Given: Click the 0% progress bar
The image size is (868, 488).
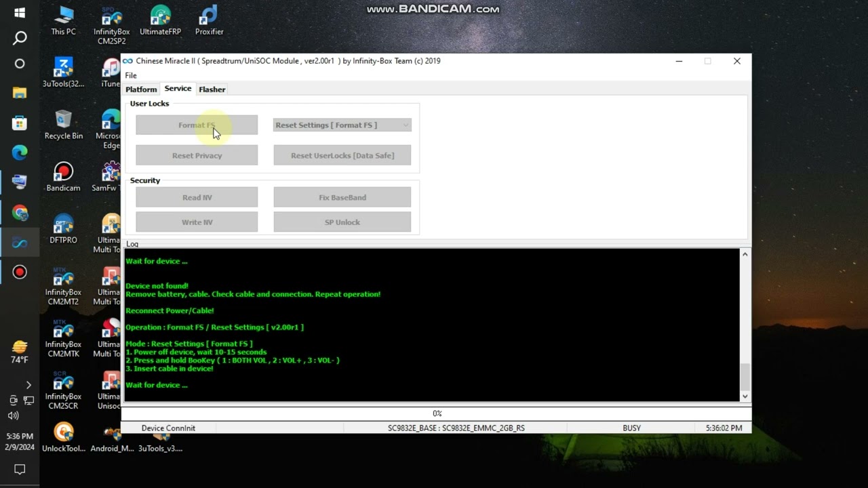Looking at the screenshot, I should coord(437,413).
